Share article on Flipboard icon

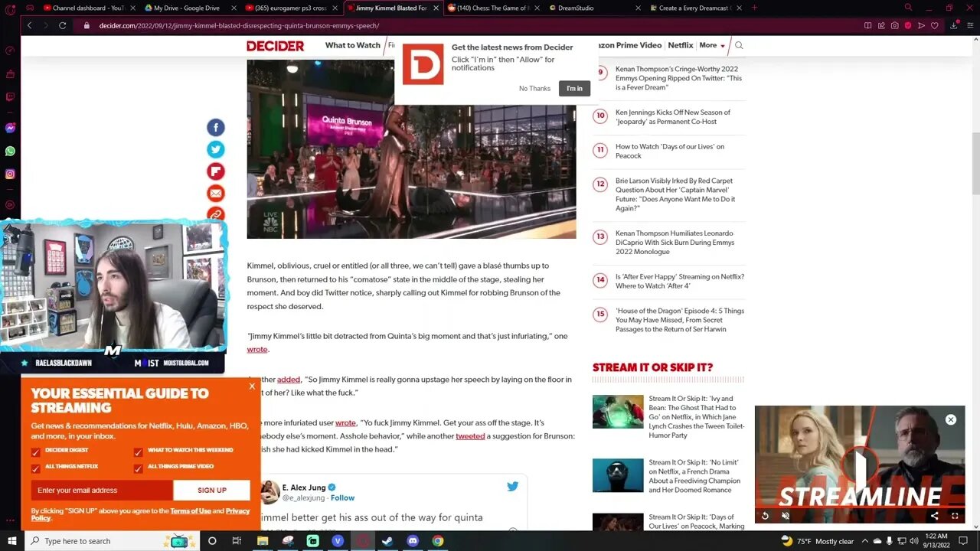tap(216, 171)
